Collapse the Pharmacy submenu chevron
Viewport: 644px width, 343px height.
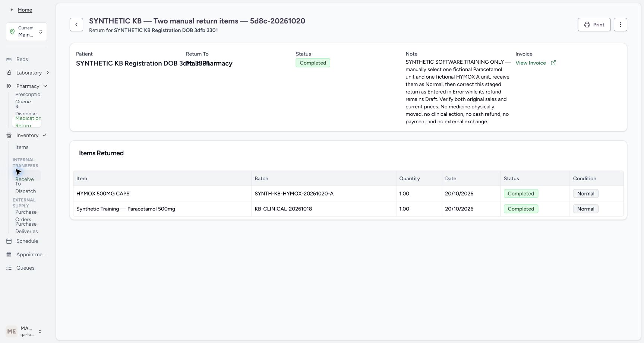click(x=45, y=86)
